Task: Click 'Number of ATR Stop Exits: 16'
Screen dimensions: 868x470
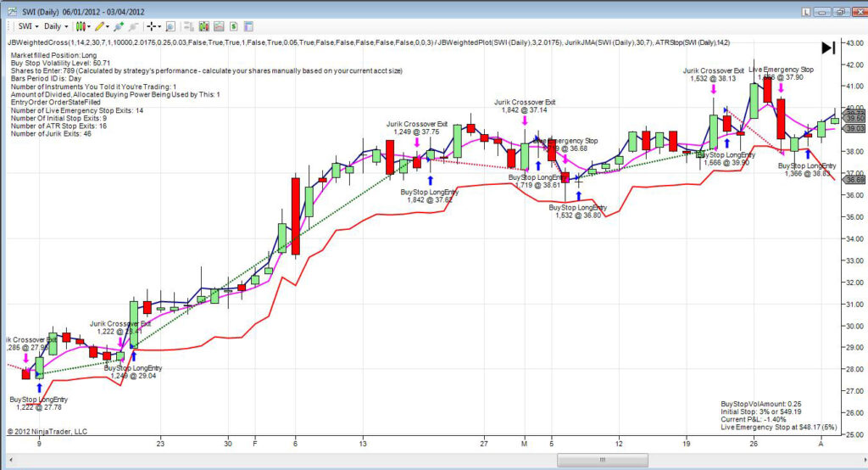Action: 58,126
